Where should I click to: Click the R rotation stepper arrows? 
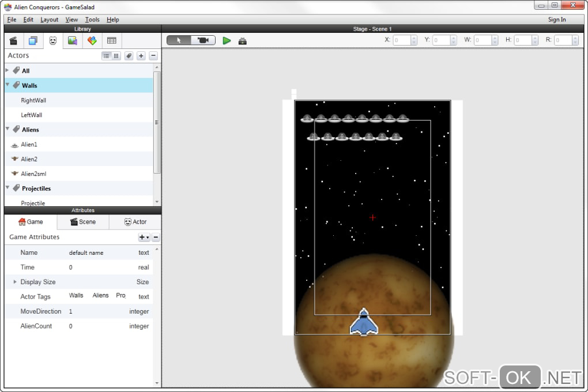coord(575,40)
